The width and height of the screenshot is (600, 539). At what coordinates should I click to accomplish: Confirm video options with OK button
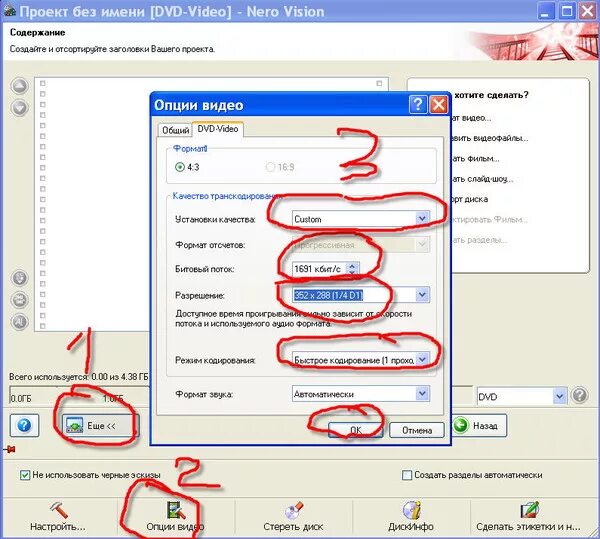[x=355, y=430]
